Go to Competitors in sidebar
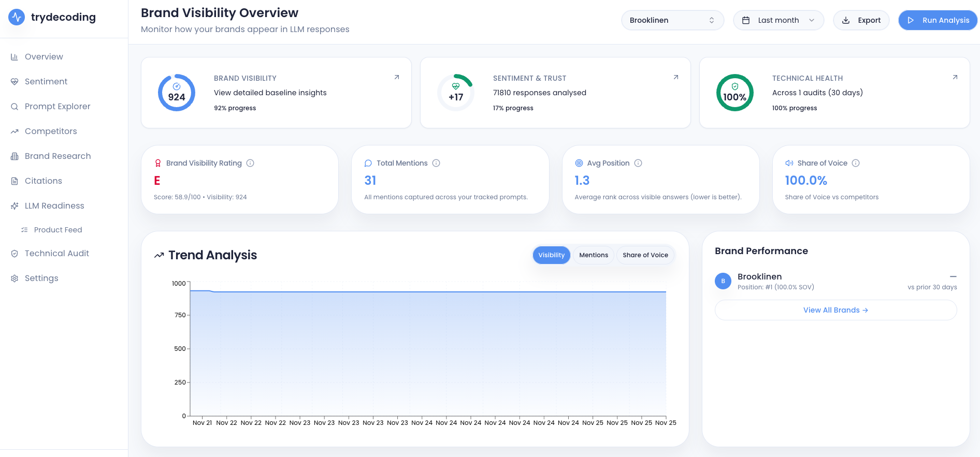Image resolution: width=980 pixels, height=457 pixels. (x=51, y=131)
